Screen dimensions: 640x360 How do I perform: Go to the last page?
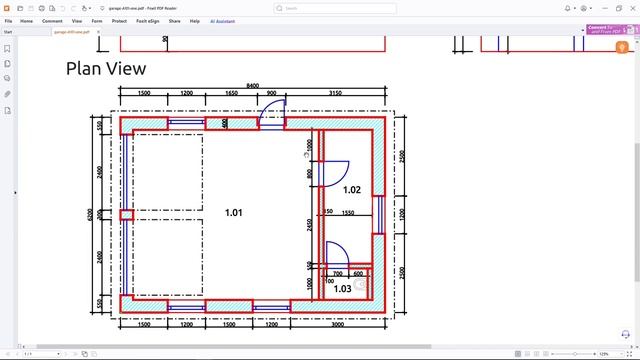(x=75, y=354)
